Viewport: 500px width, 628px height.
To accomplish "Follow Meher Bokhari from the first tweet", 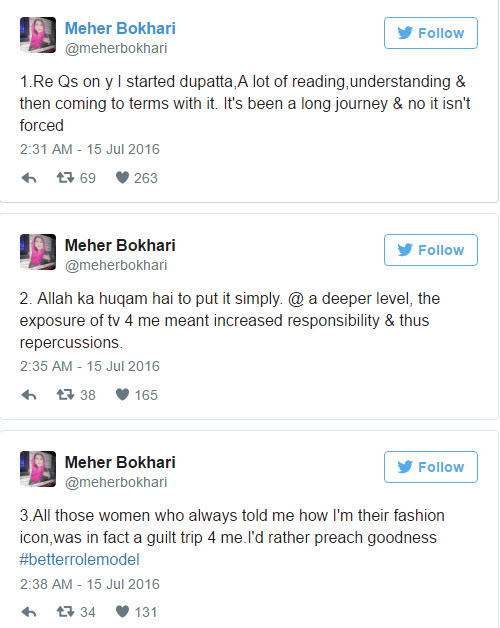I will click(x=431, y=33).
